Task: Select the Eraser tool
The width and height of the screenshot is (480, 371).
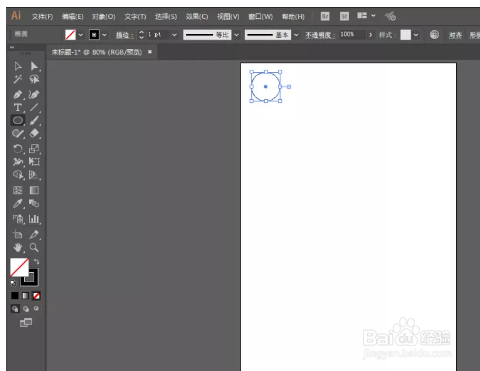Action: point(34,134)
